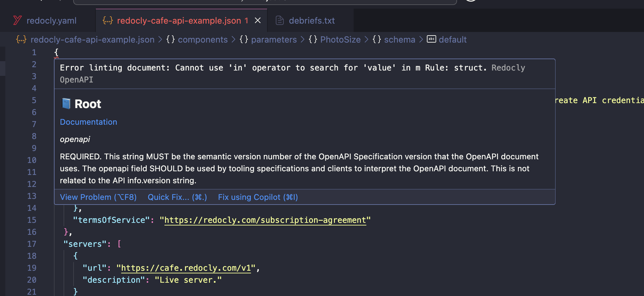Close the redocly-cafe-api-example.json tab
Screen dimensions: 644x296
[257, 21]
